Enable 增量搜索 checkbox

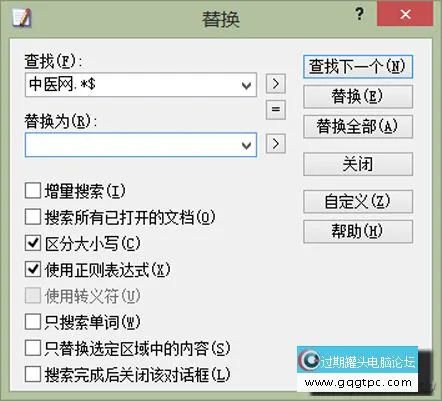coord(33,191)
